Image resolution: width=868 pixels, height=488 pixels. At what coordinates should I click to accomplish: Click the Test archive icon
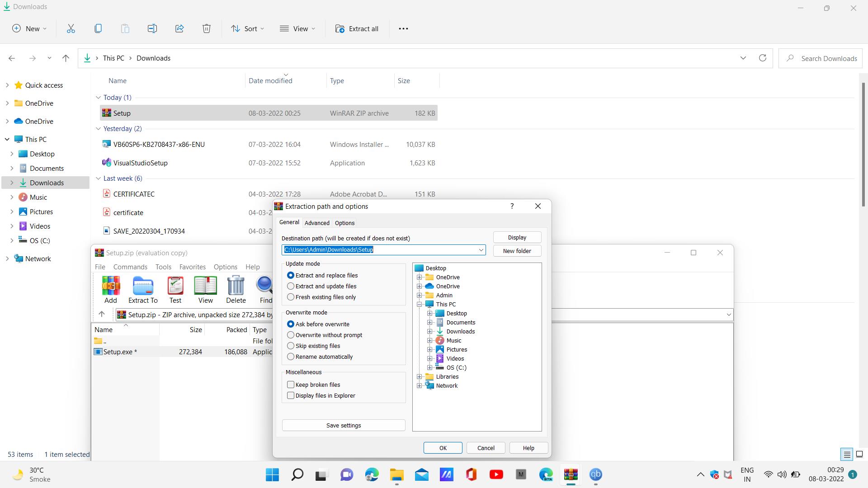175,289
